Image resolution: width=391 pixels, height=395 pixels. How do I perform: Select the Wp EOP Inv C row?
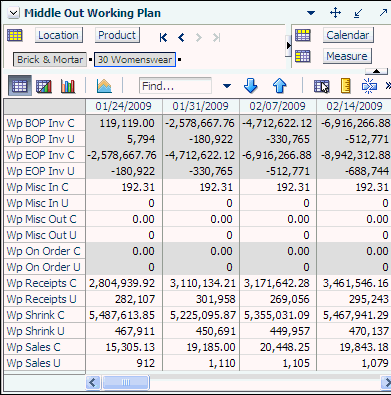pyautogui.click(x=45, y=155)
